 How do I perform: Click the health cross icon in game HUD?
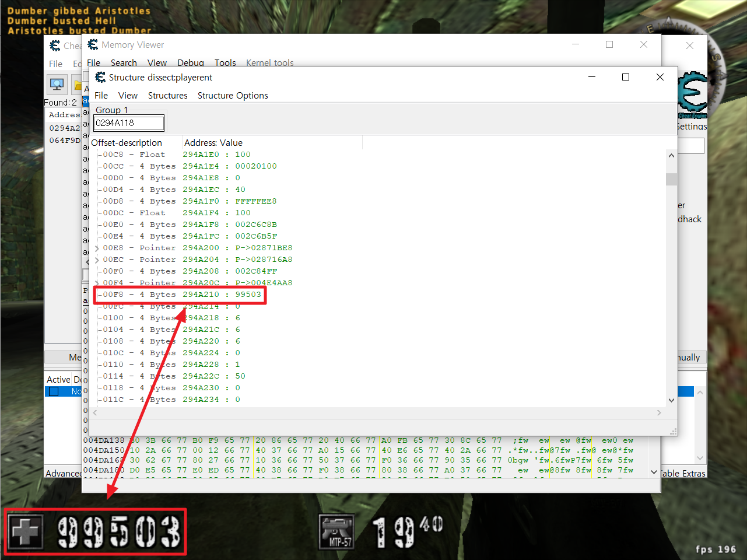25,531
